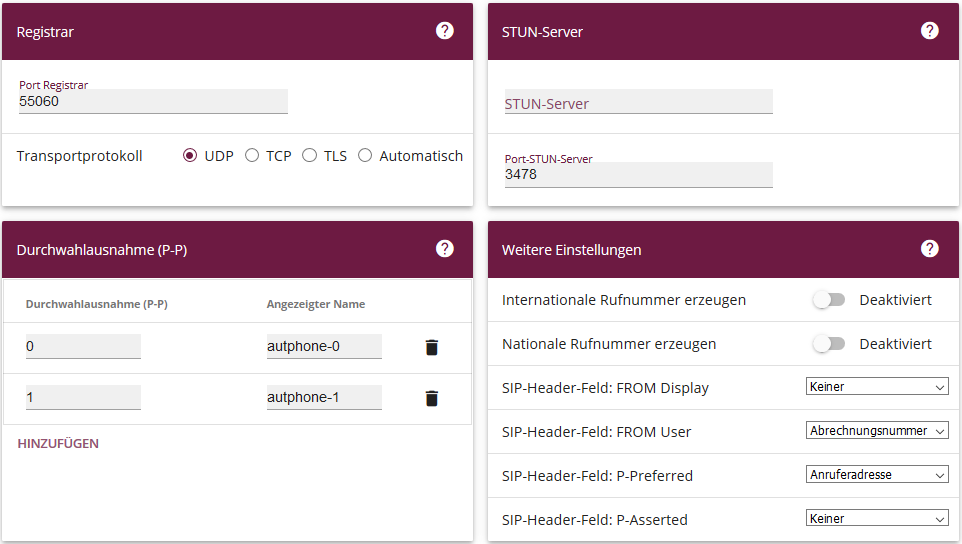
Task: Click the Port Registrar input field
Action: point(153,102)
